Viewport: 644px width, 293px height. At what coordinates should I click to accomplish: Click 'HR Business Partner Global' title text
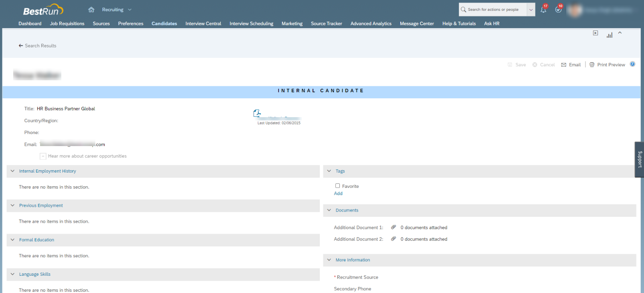pos(66,109)
